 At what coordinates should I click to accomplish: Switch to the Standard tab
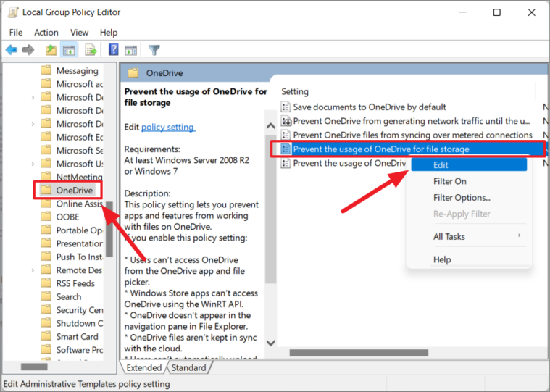pos(188,367)
